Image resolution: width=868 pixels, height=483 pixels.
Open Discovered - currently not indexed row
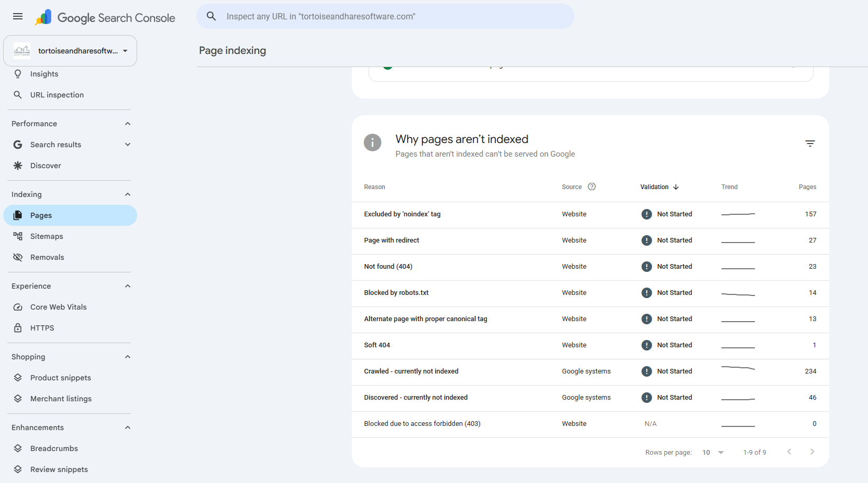pyautogui.click(x=591, y=398)
